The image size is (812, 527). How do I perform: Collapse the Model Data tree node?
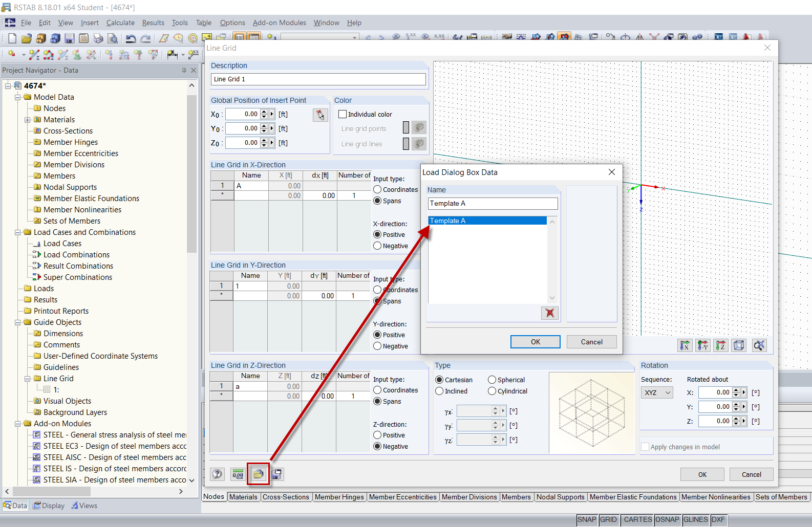pos(18,97)
